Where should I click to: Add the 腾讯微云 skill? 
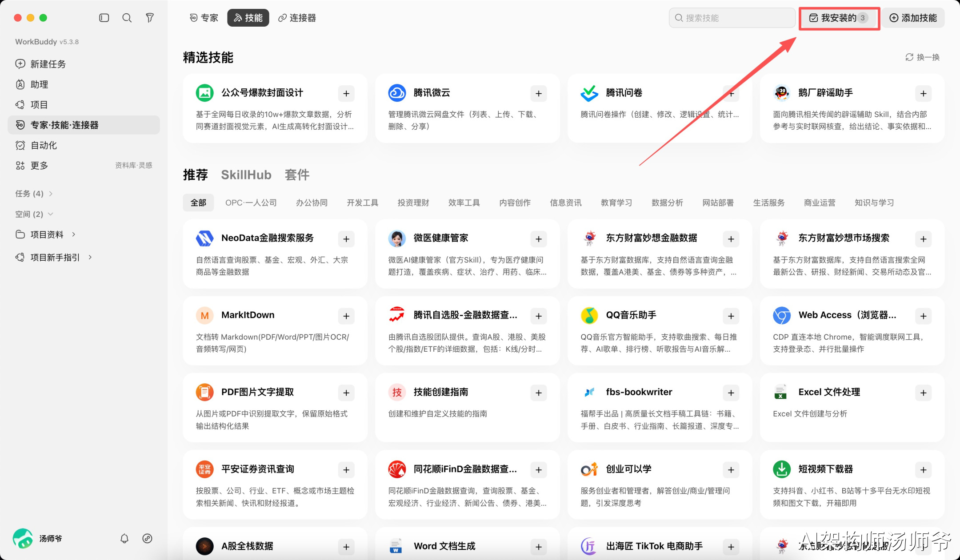539,94
